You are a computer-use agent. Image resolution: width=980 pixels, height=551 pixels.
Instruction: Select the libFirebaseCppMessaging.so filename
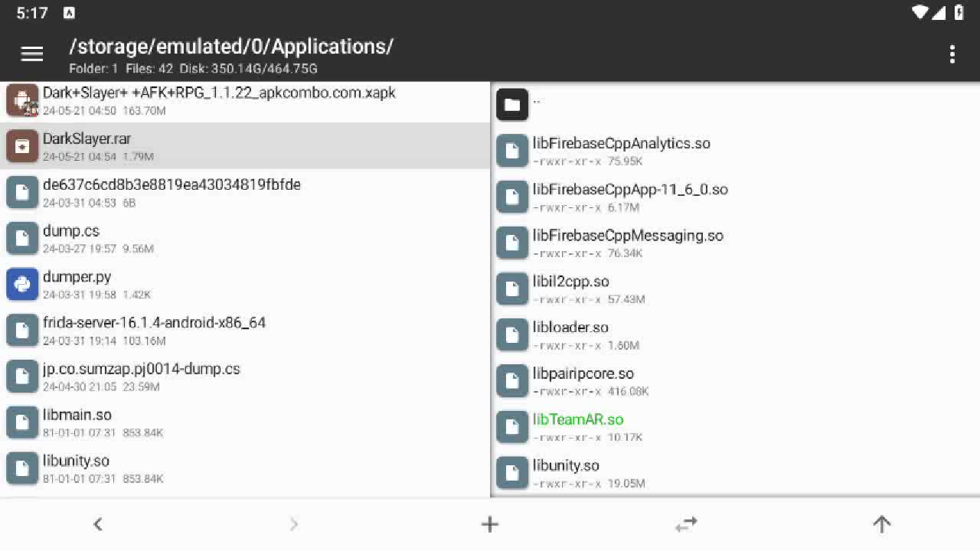coord(628,236)
